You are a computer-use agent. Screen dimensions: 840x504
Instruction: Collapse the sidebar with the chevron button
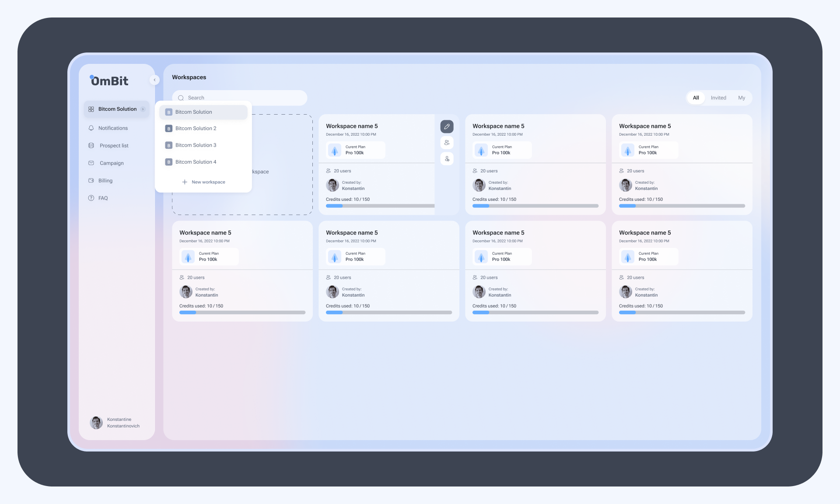coord(154,80)
